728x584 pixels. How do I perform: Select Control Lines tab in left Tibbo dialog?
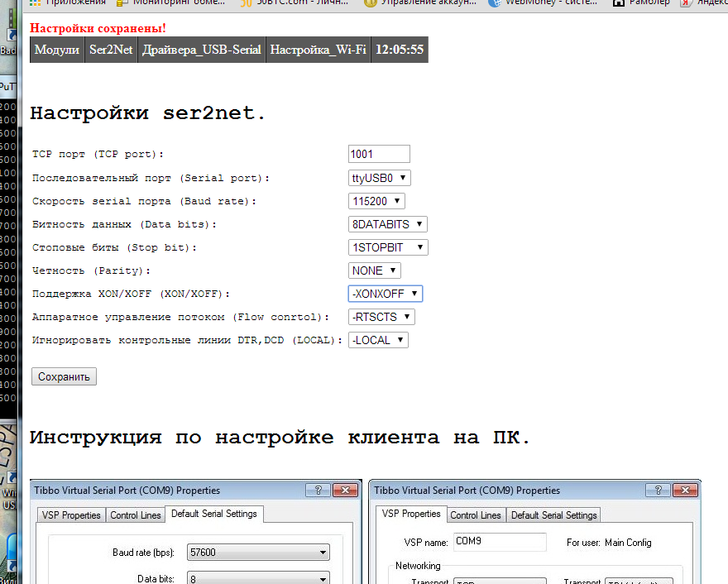coord(136,515)
